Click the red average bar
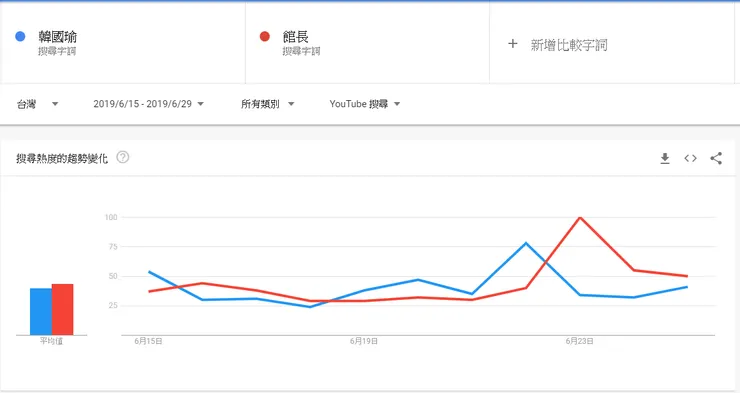Image resolution: width=740 pixels, height=393 pixels. [63, 309]
